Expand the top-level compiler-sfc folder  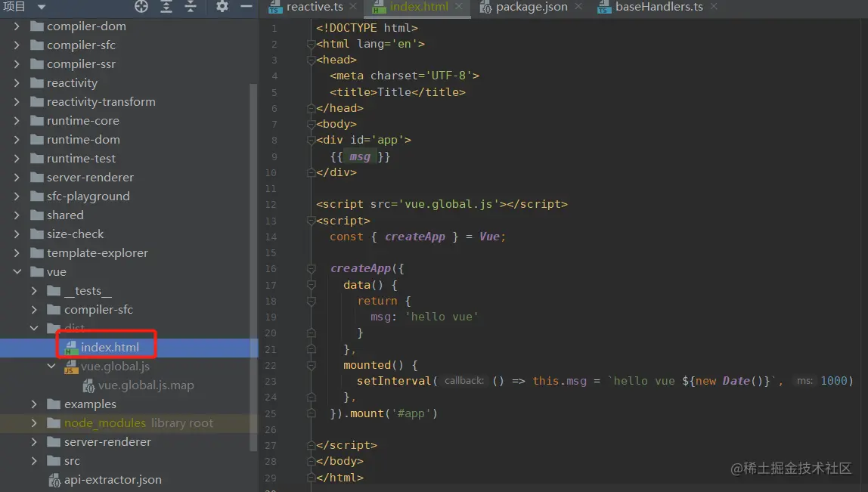[x=17, y=45]
